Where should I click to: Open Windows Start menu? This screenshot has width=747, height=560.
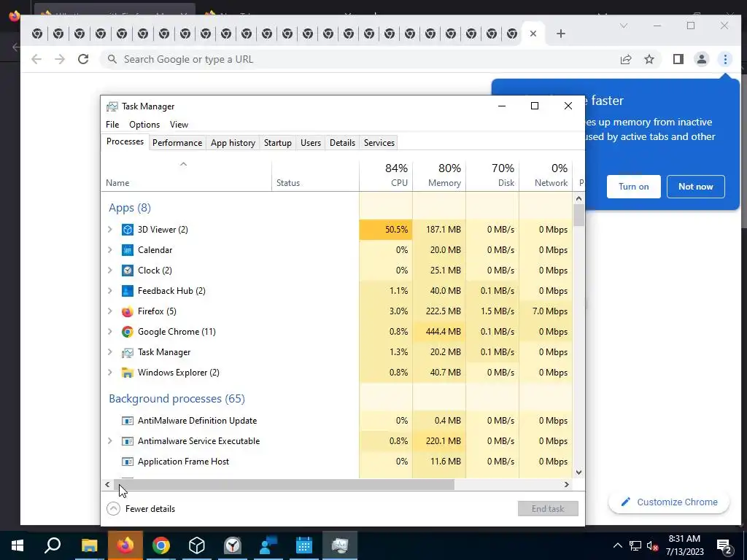18,545
